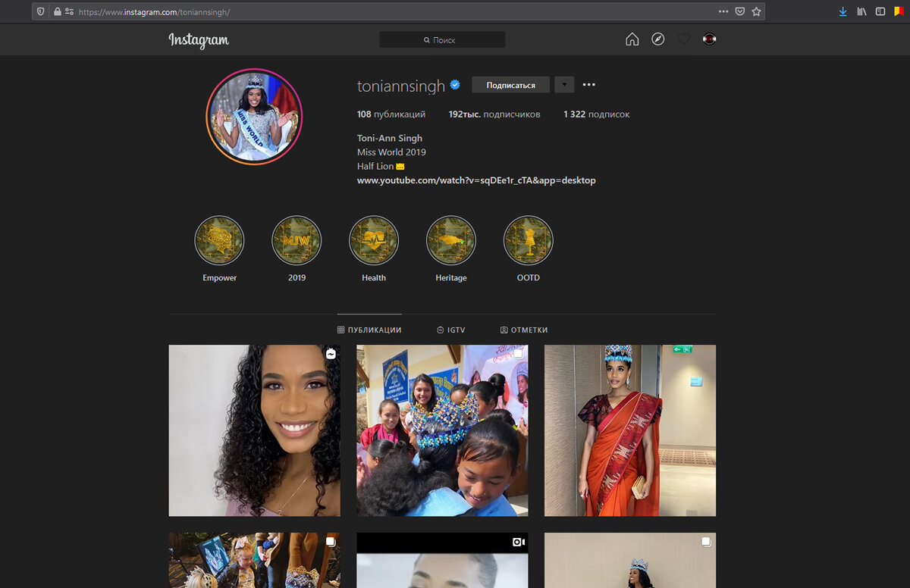Image resolution: width=910 pixels, height=588 pixels.
Task: Click the padlock site security icon
Action: (x=57, y=11)
